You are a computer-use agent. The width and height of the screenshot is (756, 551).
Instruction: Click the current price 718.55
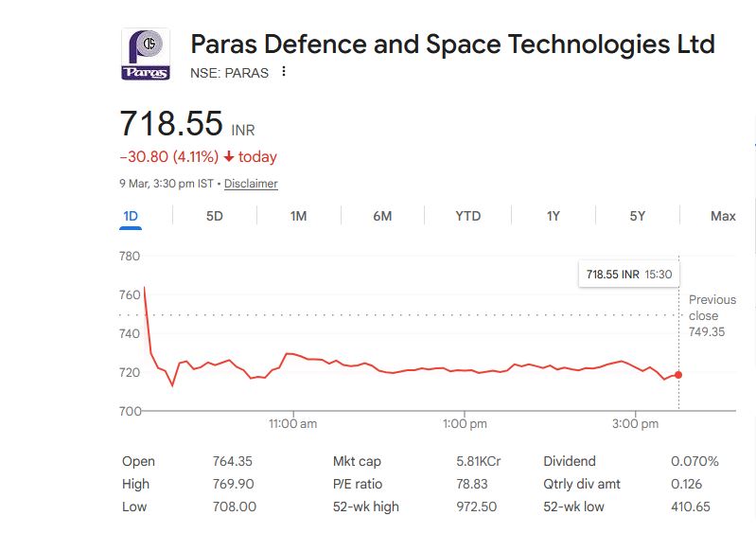click(x=171, y=124)
